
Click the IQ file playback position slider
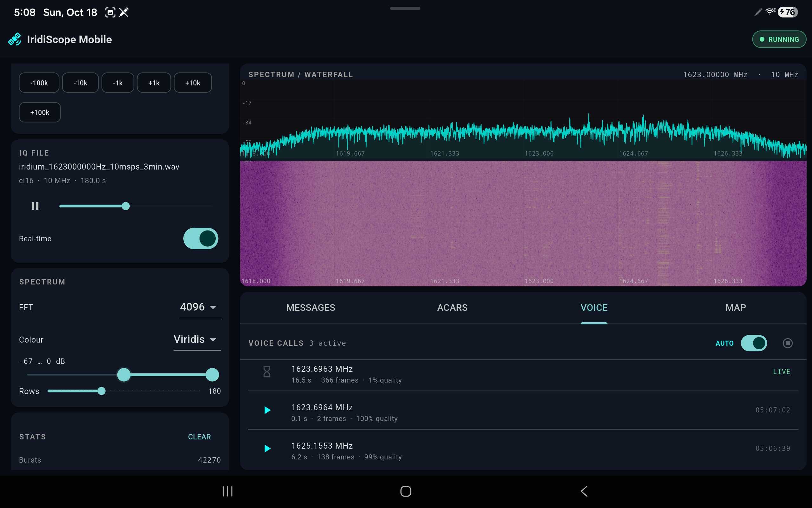pos(136,206)
